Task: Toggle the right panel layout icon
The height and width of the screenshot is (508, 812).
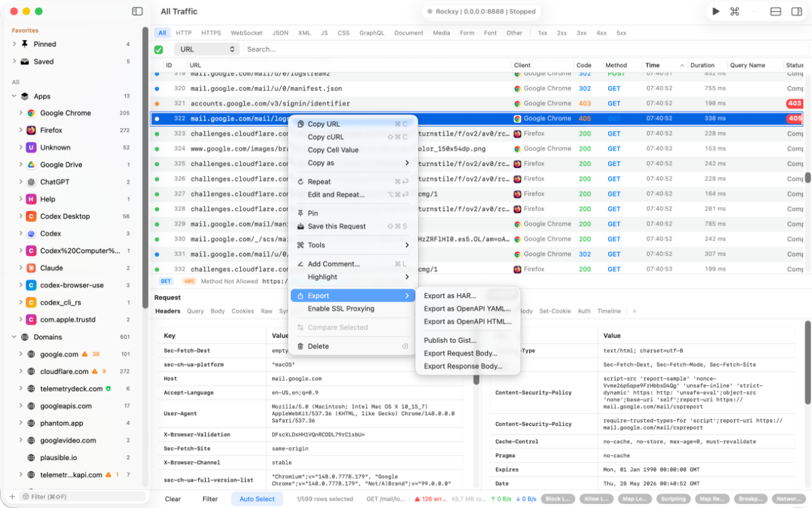Action: pos(796,12)
